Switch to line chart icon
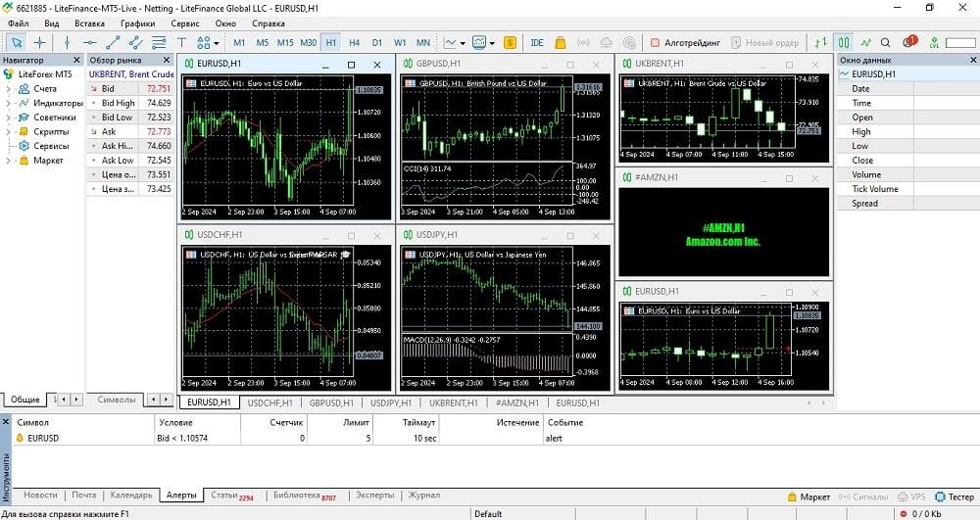 pyautogui.click(x=865, y=42)
